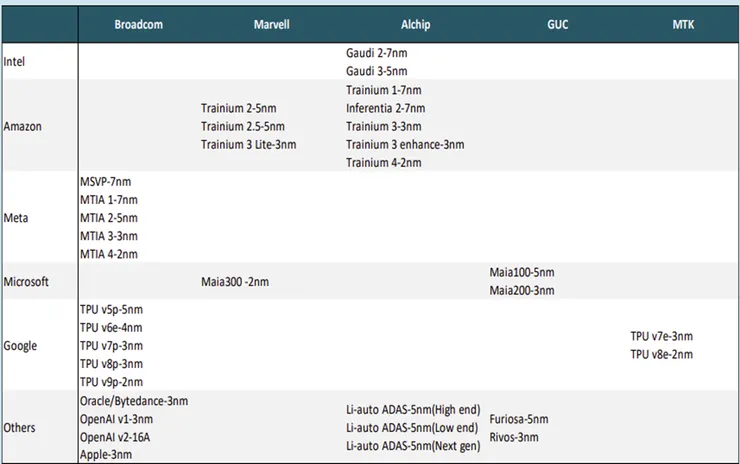Click the Others row label
This screenshot has width=740, height=464.
pos(21,428)
